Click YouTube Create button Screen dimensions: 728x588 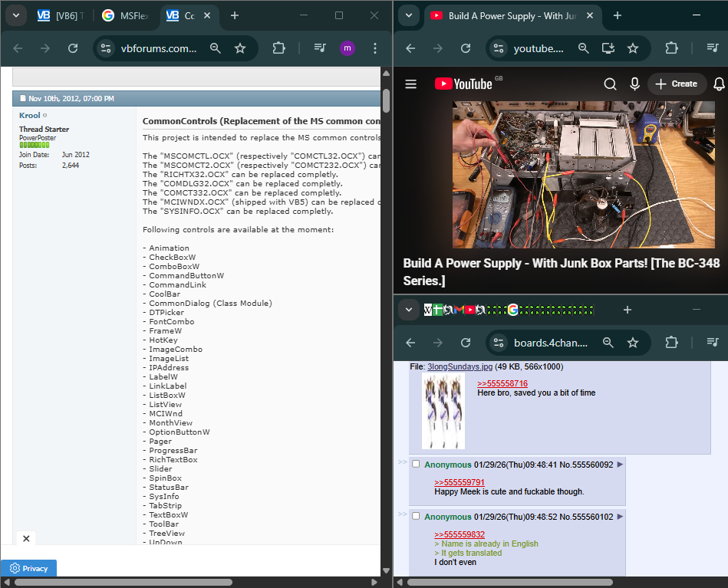point(677,84)
